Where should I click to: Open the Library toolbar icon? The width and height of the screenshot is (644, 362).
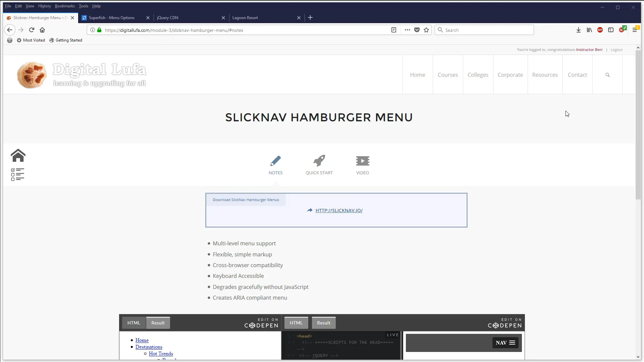[x=589, y=30]
